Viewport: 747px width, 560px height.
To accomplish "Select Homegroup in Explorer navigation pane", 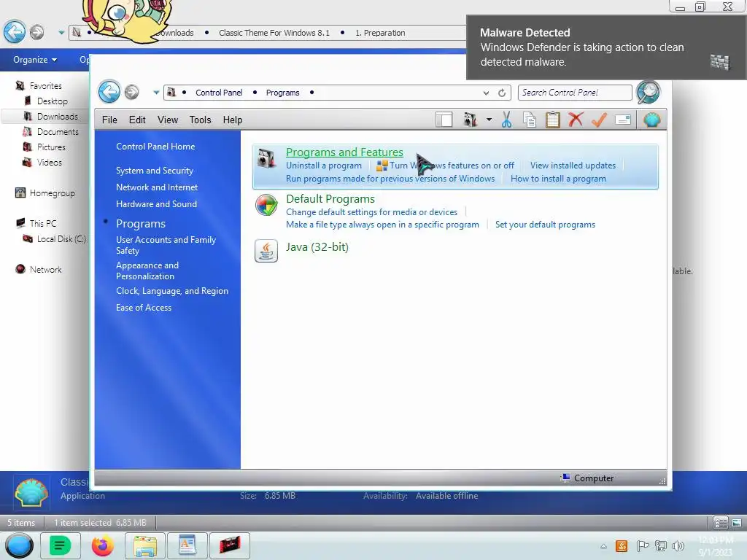I will point(52,192).
